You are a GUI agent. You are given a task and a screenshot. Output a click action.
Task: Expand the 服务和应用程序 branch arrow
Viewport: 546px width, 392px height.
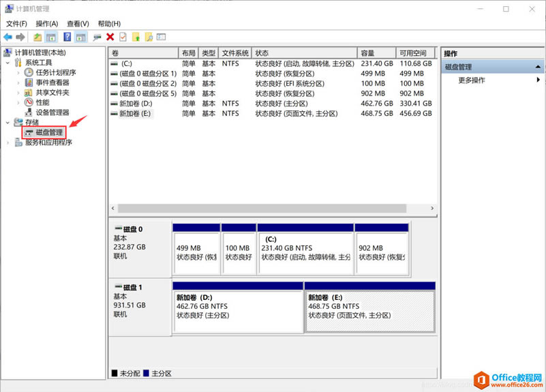8,142
